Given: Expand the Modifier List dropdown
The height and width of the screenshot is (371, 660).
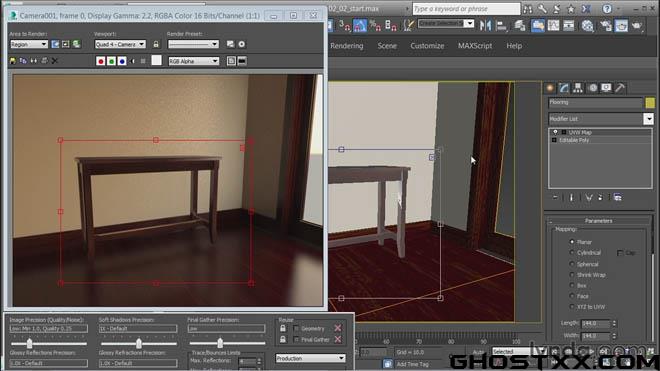Looking at the screenshot, I should click(648, 119).
